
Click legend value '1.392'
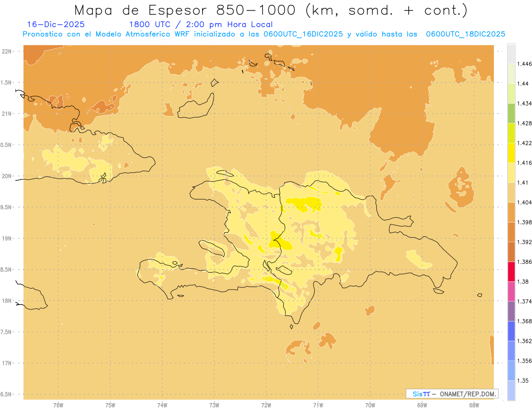tap(524, 242)
